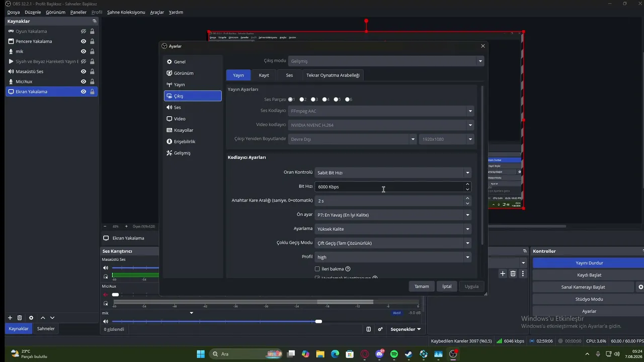644x362 pixels.
Task: Switch to the Tekrar Oynatma Arabelleği tab
Action: pos(333,75)
